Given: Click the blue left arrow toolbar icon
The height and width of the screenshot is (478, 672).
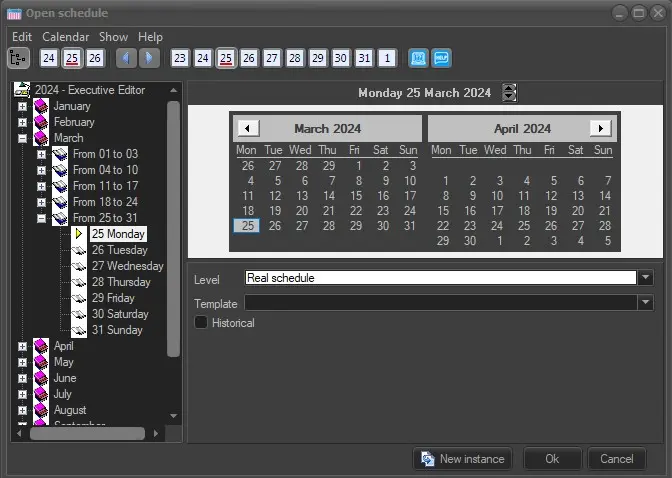Looking at the screenshot, I should pos(125,58).
